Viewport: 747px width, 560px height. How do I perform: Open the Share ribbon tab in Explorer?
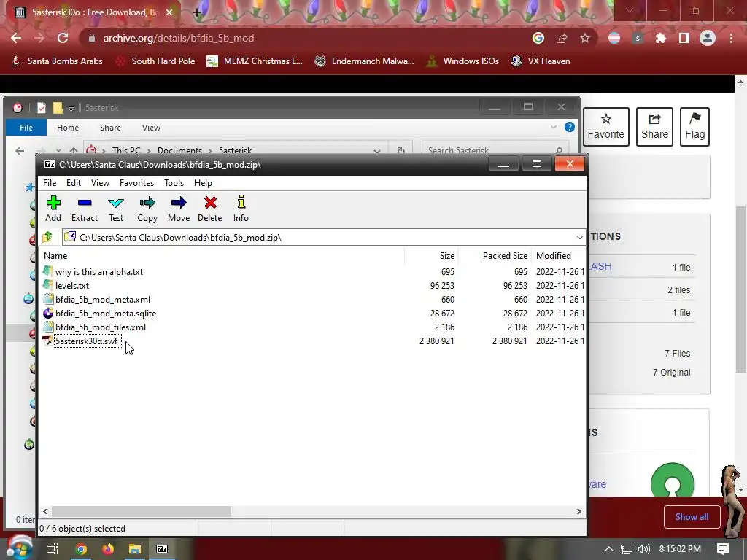(x=111, y=128)
